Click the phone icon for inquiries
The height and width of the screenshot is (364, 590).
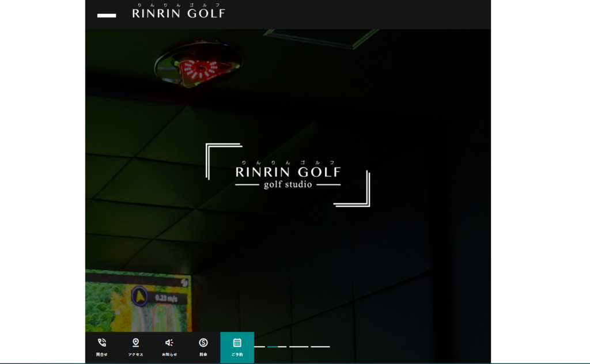coord(102,343)
